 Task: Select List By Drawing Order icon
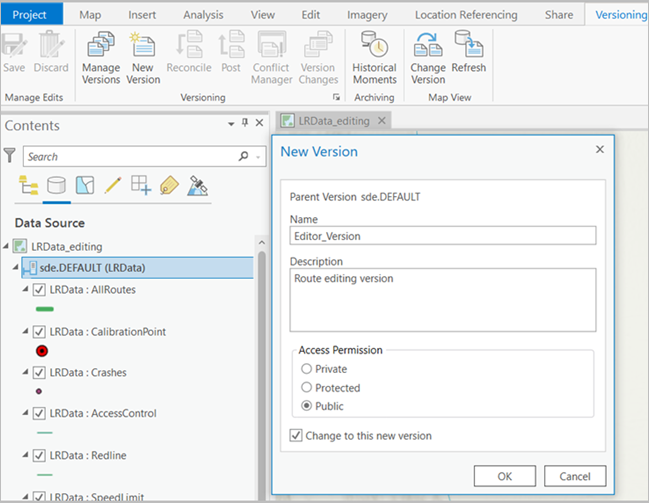27,185
